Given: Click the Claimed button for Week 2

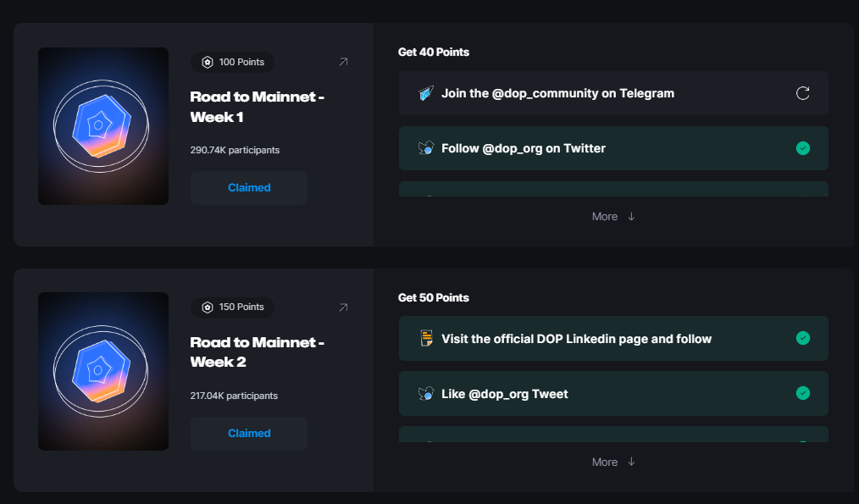Looking at the screenshot, I should 249,434.
